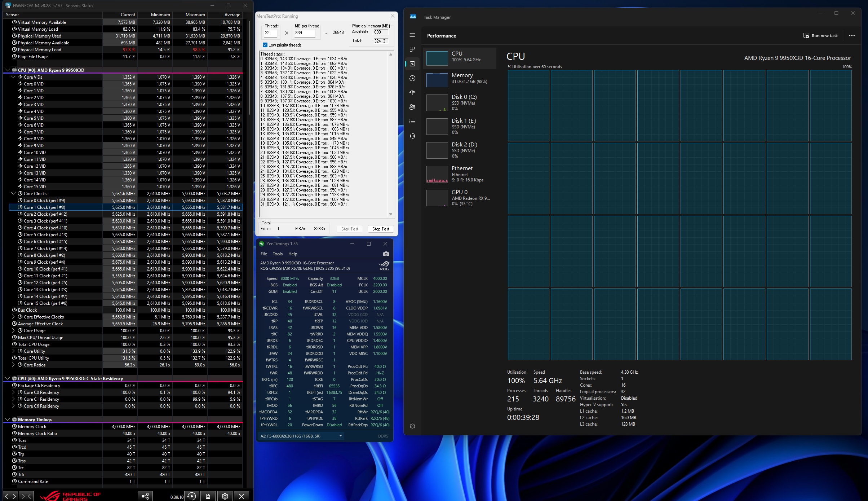
Task: Expand Core Effective Clocks row
Action: point(14,317)
